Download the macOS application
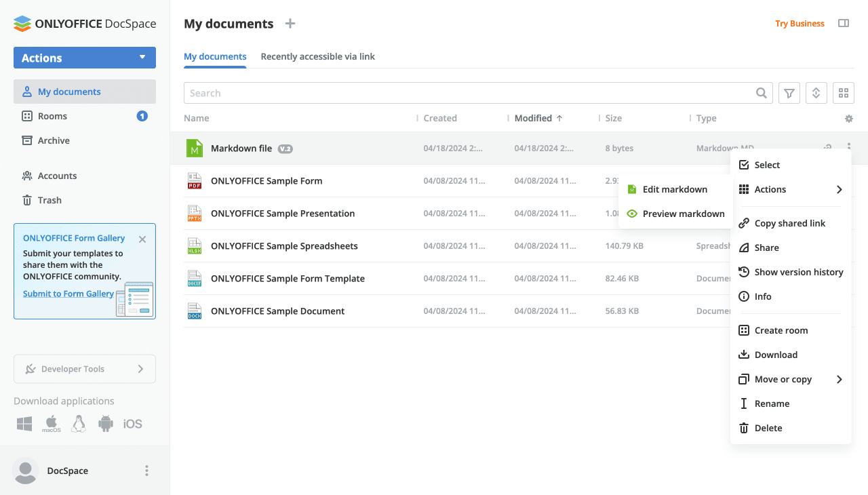Image resolution: width=868 pixels, height=495 pixels. point(52,424)
